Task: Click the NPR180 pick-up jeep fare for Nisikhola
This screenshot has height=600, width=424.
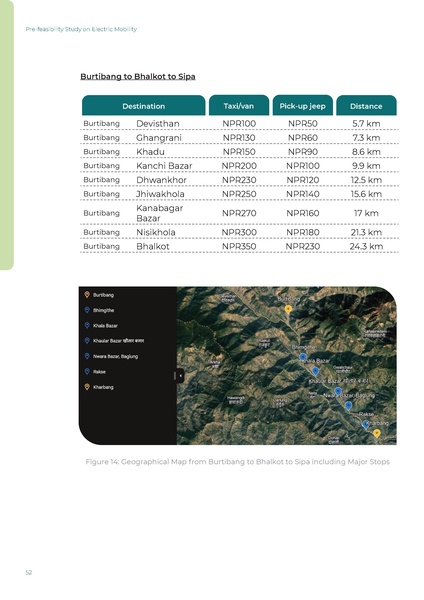Action: (303, 232)
